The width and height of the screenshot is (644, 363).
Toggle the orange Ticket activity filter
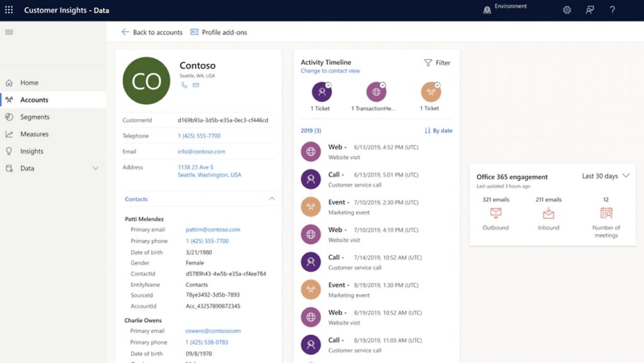[x=431, y=92]
